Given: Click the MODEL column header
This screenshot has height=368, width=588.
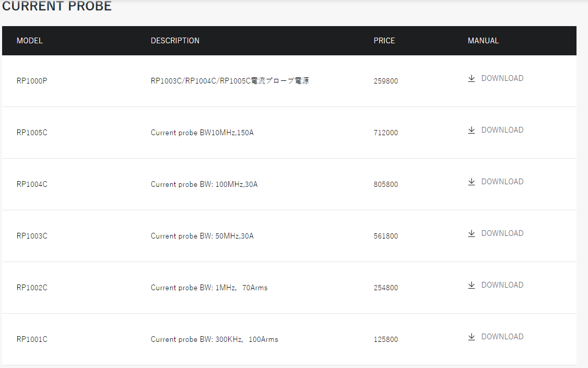Looking at the screenshot, I should click(30, 41).
